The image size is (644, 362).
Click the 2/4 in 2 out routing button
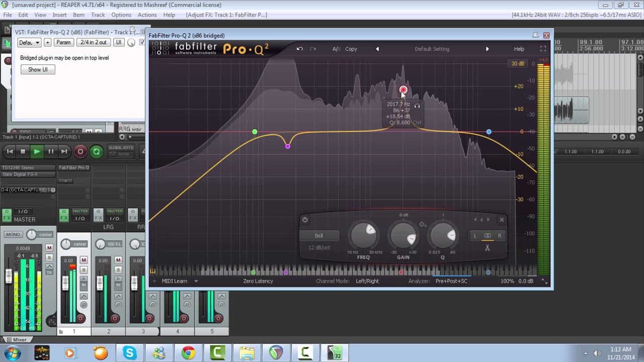94,42
